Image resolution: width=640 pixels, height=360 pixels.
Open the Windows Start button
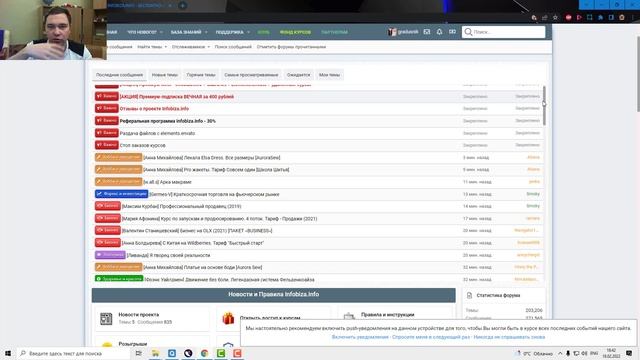(8, 353)
